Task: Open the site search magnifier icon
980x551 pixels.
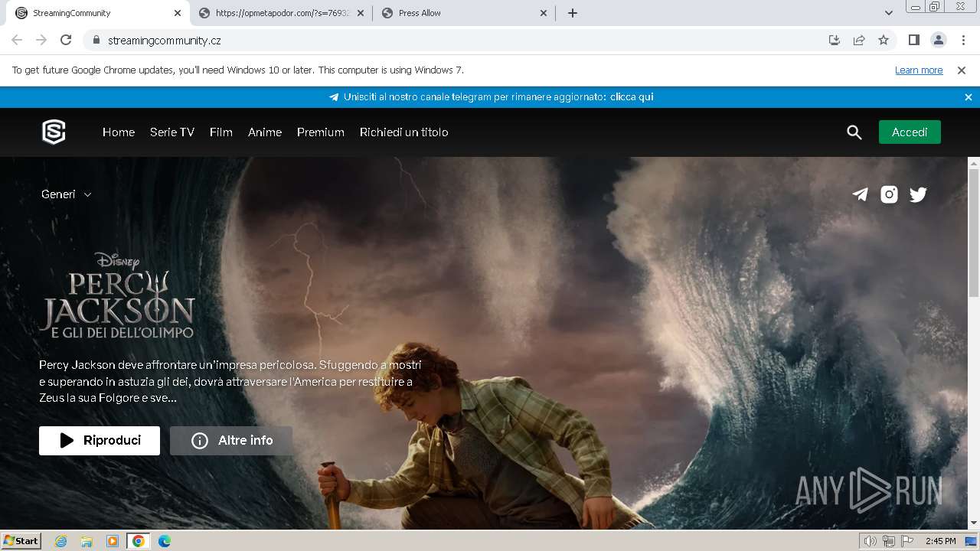Action: pyautogui.click(x=854, y=132)
